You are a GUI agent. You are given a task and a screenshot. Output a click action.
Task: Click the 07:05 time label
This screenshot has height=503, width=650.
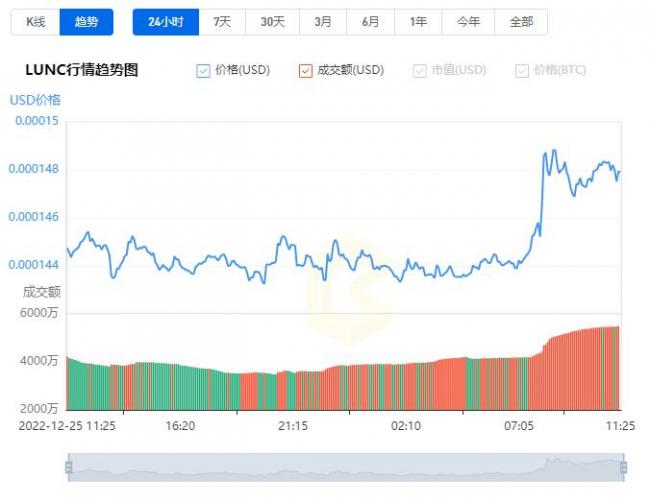pos(519,426)
